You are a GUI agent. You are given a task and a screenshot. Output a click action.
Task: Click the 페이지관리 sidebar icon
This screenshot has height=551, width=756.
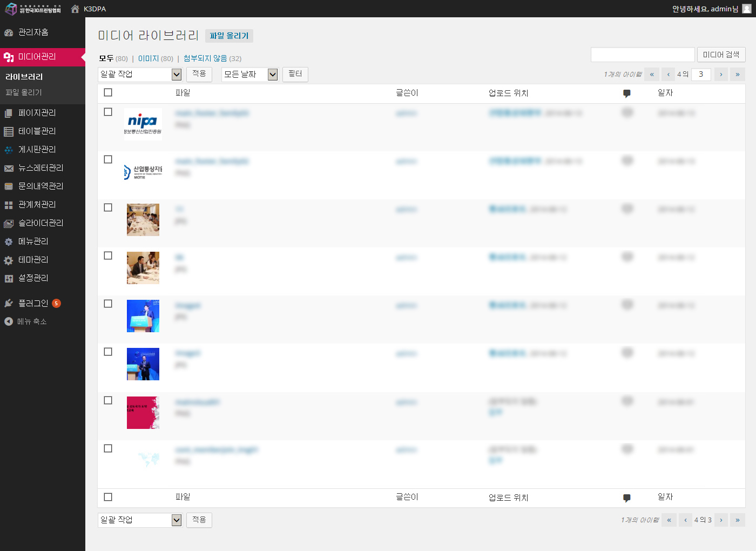point(9,113)
